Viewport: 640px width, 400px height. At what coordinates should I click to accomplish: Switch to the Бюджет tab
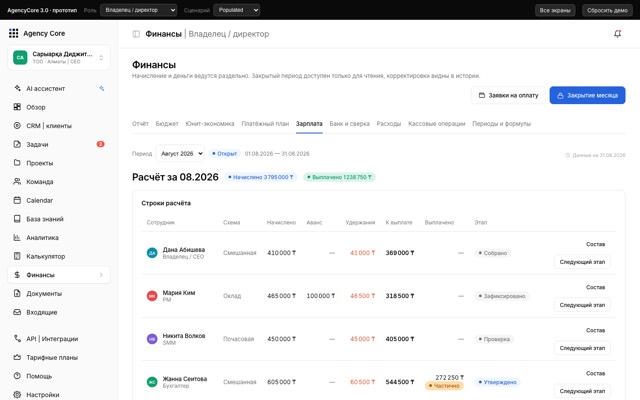(x=167, y=124)
